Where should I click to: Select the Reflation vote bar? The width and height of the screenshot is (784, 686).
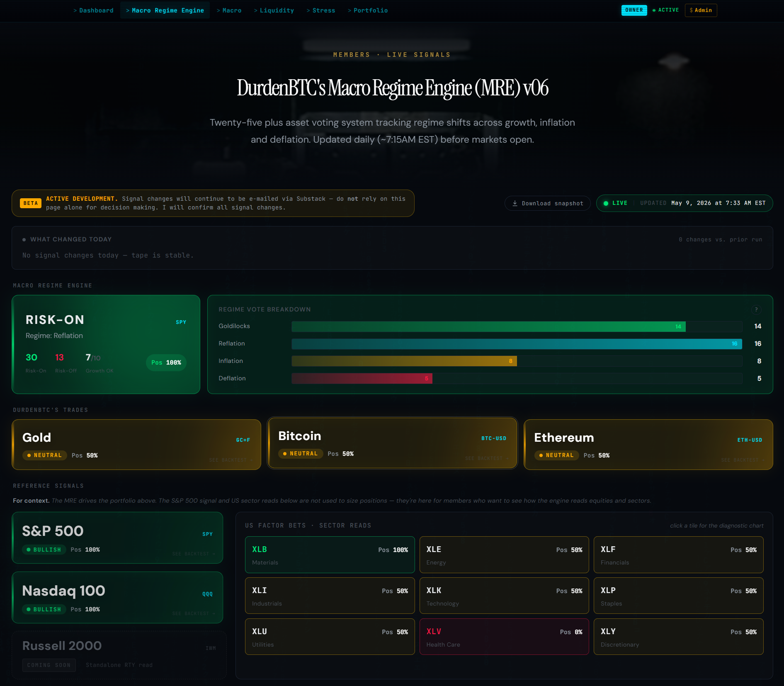[x=517, y=344]
